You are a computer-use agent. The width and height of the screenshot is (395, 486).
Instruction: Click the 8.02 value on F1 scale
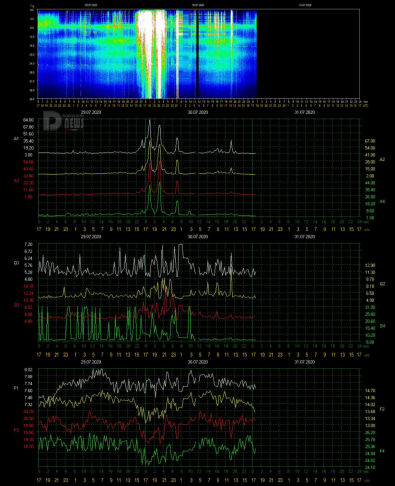tap(28, 370)
